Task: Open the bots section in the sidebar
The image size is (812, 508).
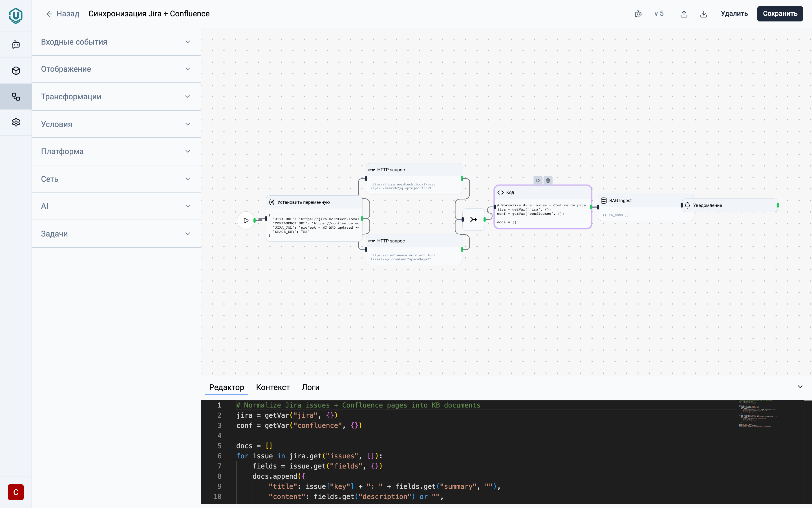Action: coord(16,45)
